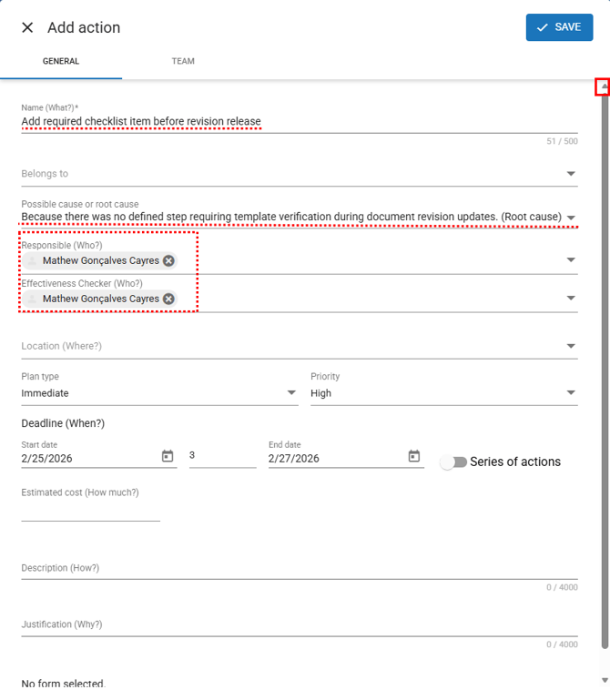Expand the Responsible (Who?) dropdown arrow
The width and height of the screenshot is (610, 700).
[571, 260]
